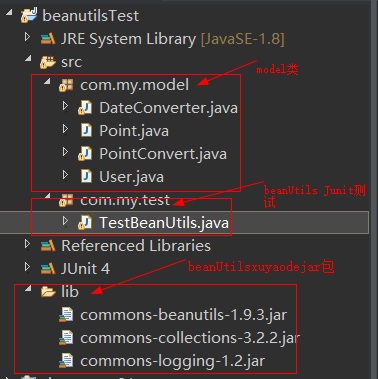Viewport: 378px width, 379px height.
Task: Click the com.my.model package icon
Action: pos(66,85)
